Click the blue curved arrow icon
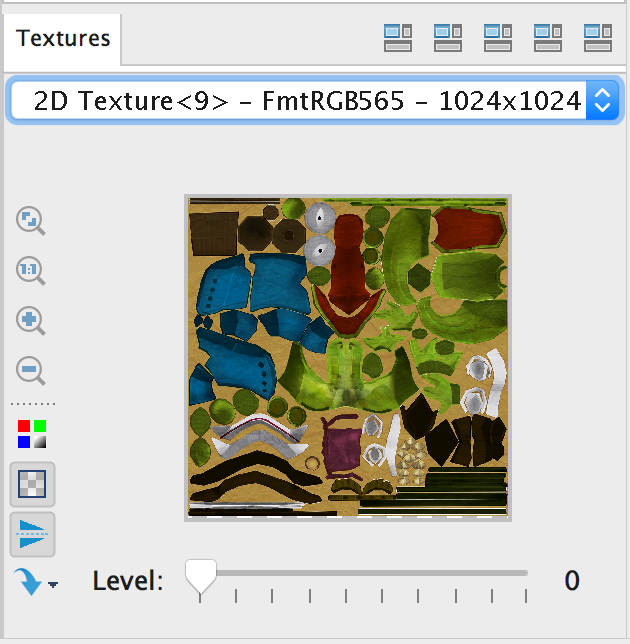 tap(29, 581)
